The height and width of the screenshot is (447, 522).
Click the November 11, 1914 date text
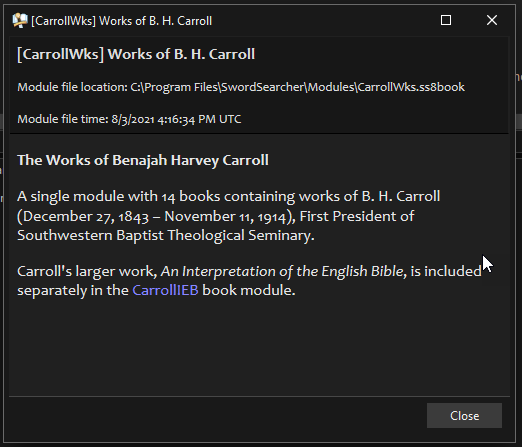tap(225, 216)
